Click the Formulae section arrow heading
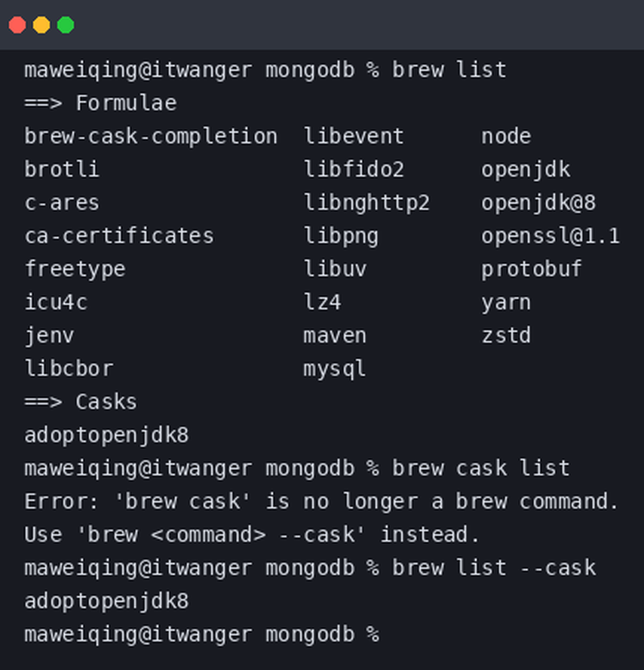 point(101,103)
